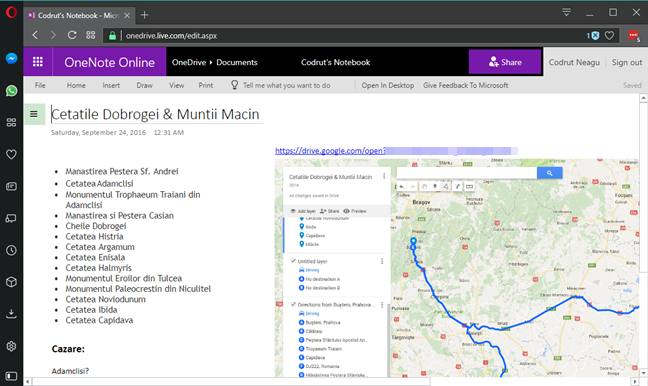Click the red extension icon on the toolbar

[634, 36]
